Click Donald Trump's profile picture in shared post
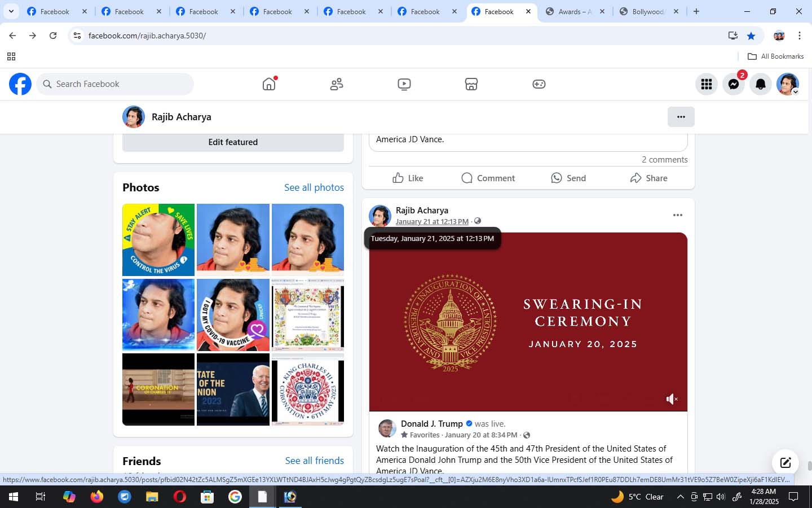The image size is (812, 508). (x=387, y=428)
